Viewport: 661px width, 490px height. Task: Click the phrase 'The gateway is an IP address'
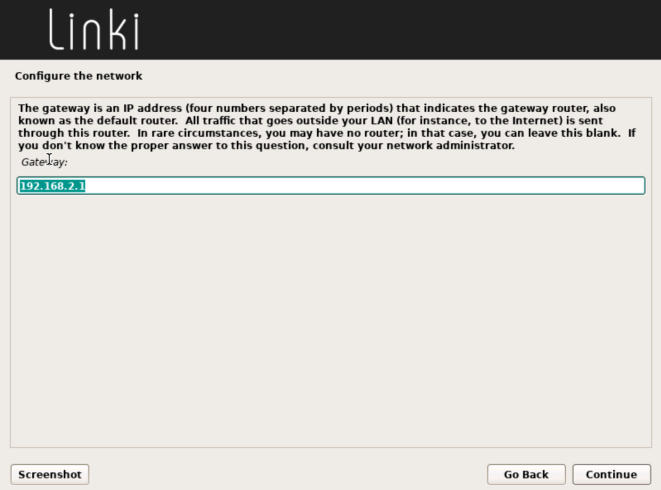(x=100, y=108)
